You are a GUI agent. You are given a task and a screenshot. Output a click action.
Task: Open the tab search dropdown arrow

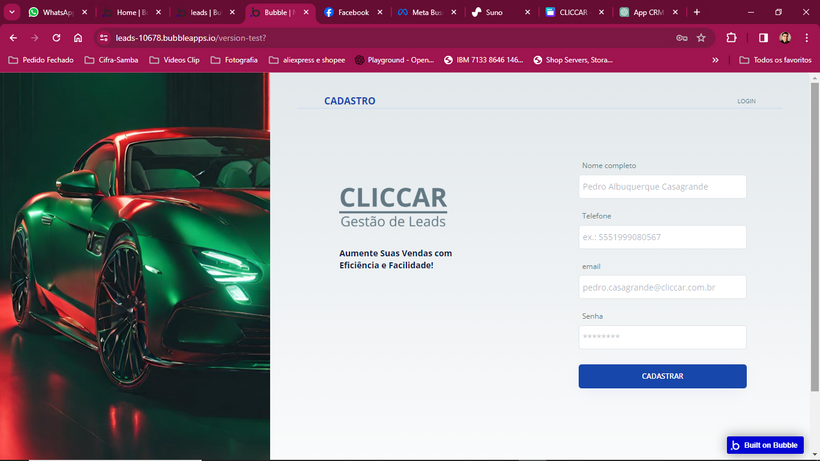click(x=12, y=12)
